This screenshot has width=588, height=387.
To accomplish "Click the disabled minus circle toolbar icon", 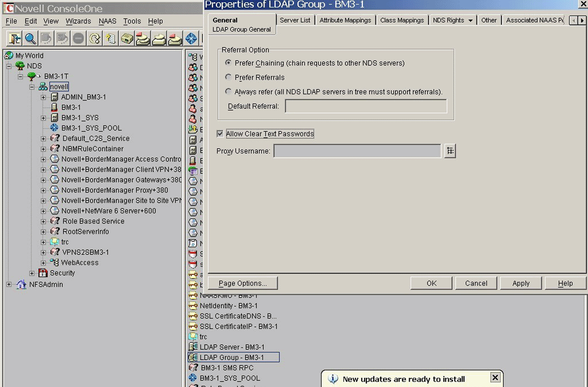I will (79, 39).
